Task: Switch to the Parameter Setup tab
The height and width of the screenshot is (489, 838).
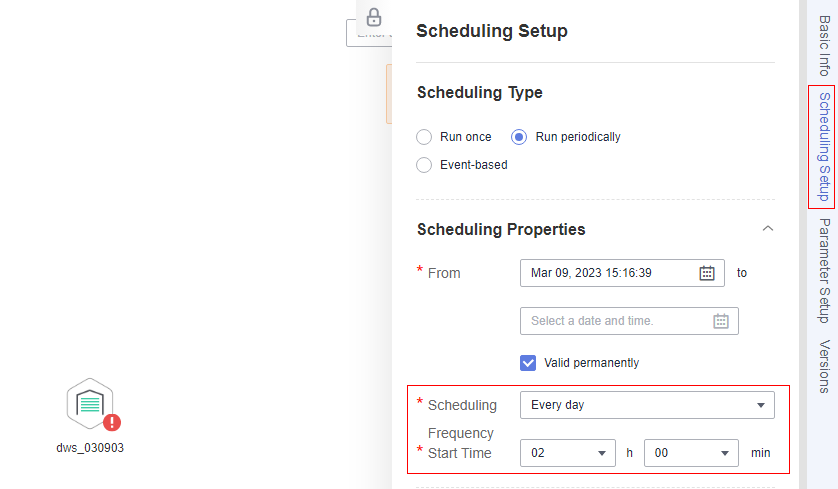Action: 824,270
